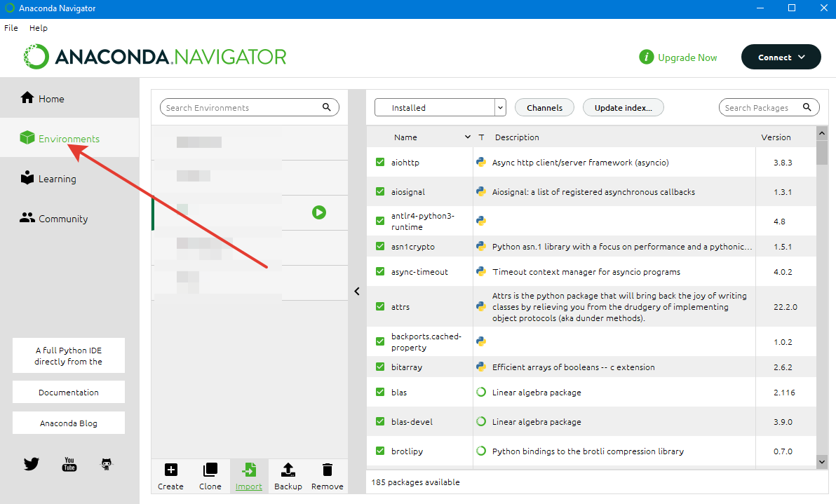Click the Community people icon

[27, 217]
